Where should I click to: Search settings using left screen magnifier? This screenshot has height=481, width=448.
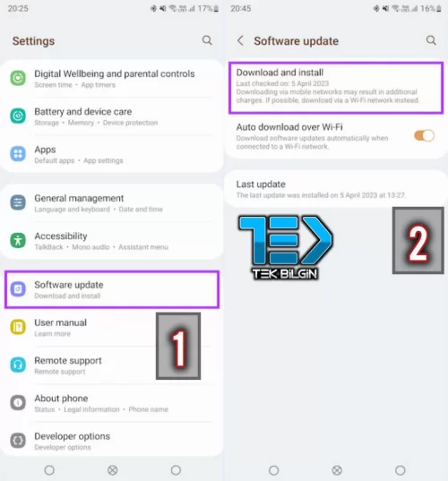point(207,40)
